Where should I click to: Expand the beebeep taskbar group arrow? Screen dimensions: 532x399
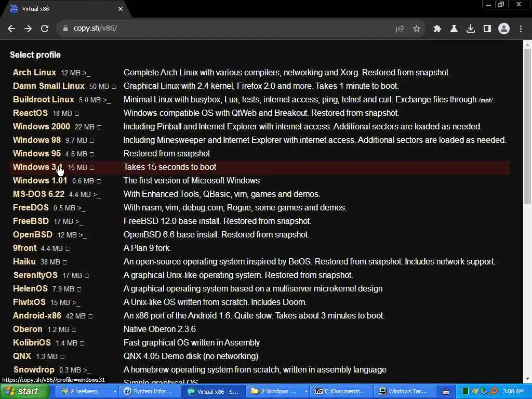(115, 392)
